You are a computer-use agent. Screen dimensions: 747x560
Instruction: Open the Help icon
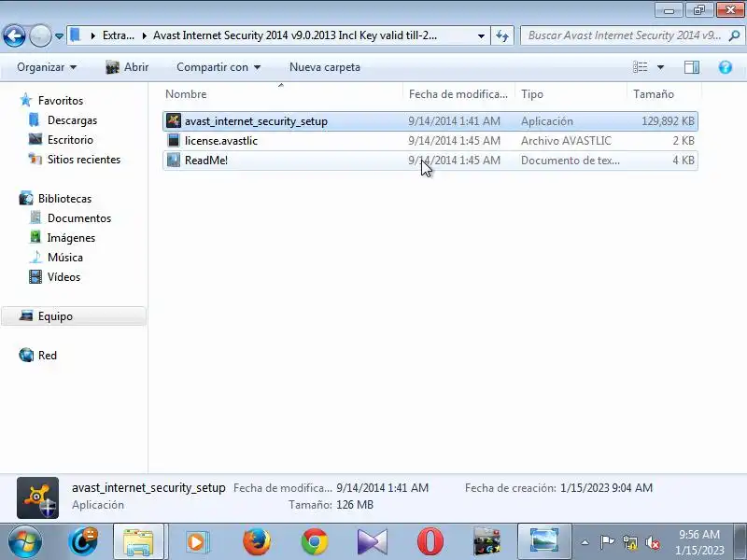[726, 67]
